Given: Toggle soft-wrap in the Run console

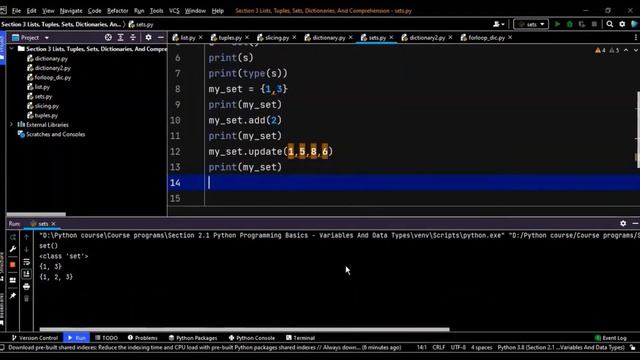Looking at the screenshot, I should click(x=27, y=262).
